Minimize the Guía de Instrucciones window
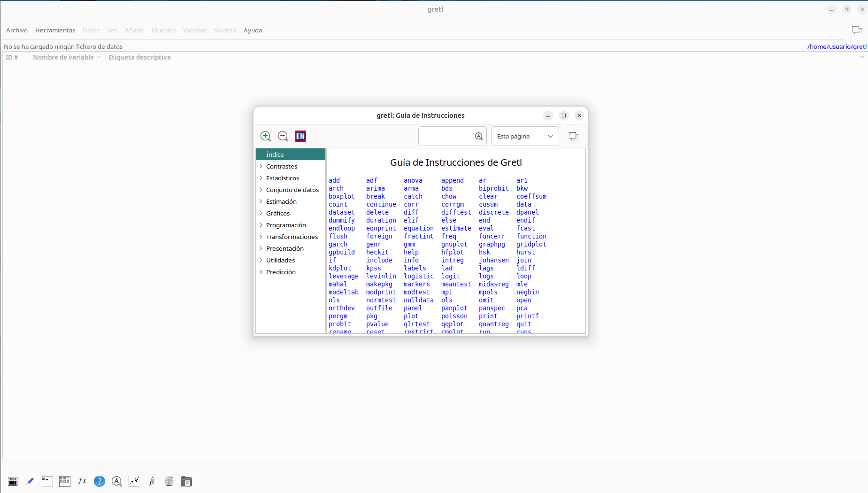Screen dimensions: 868x493 [x=548, y=116]
